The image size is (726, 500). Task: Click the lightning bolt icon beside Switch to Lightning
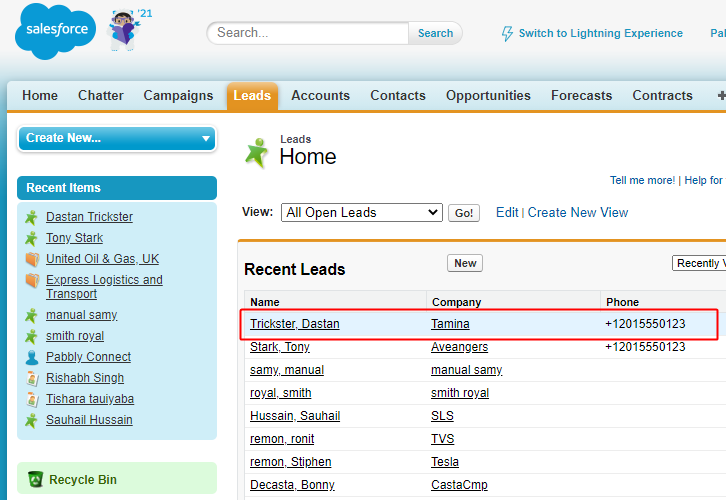tap(507, 33)
